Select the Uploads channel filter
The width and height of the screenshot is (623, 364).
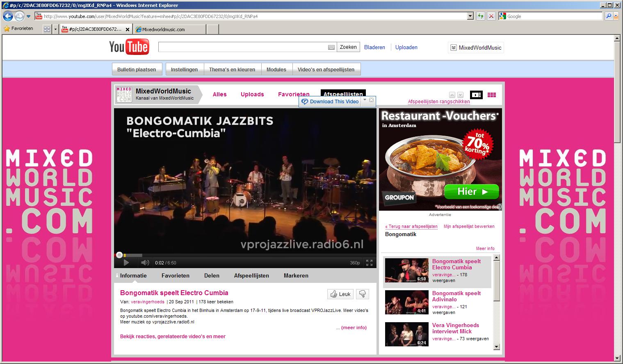[252, 94]
